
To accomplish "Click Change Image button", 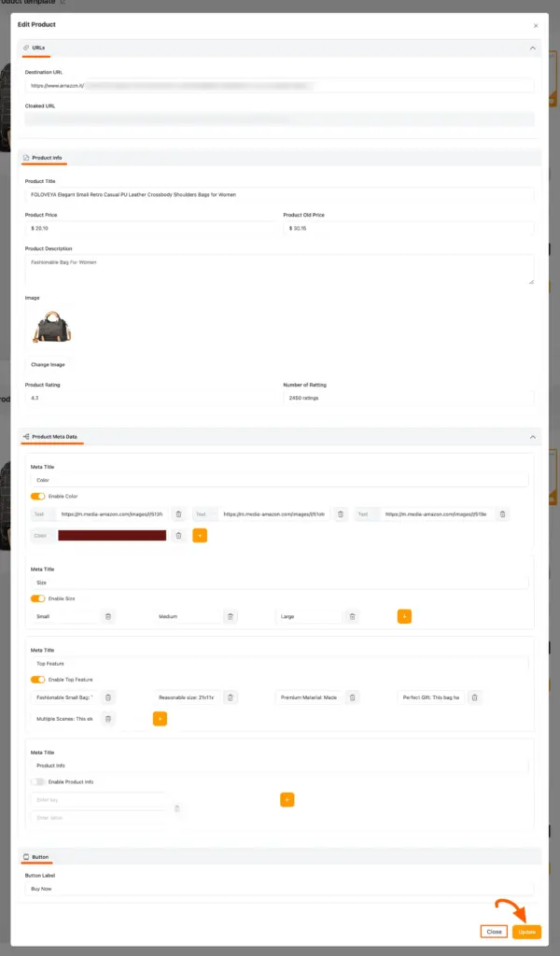I will 49,365.
